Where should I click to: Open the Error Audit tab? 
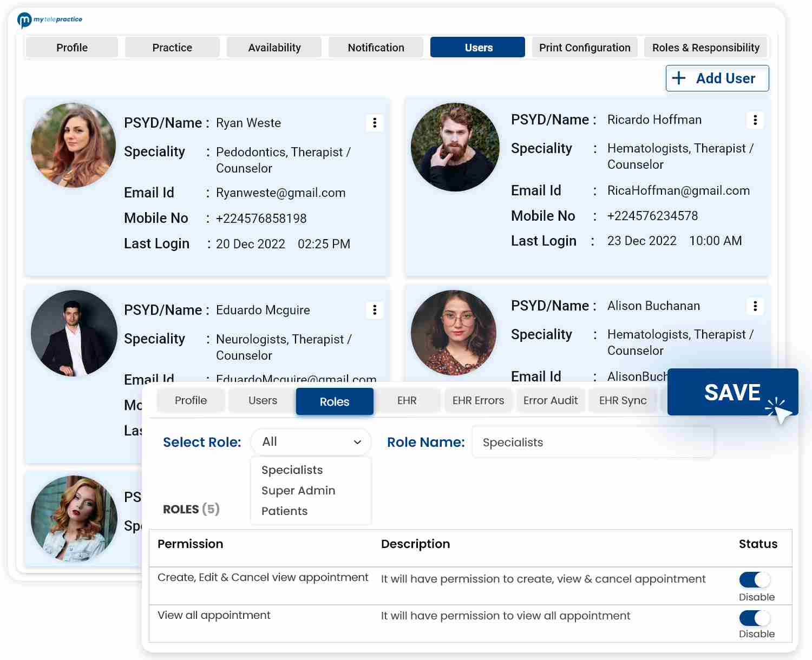click(x=551, y=400)
